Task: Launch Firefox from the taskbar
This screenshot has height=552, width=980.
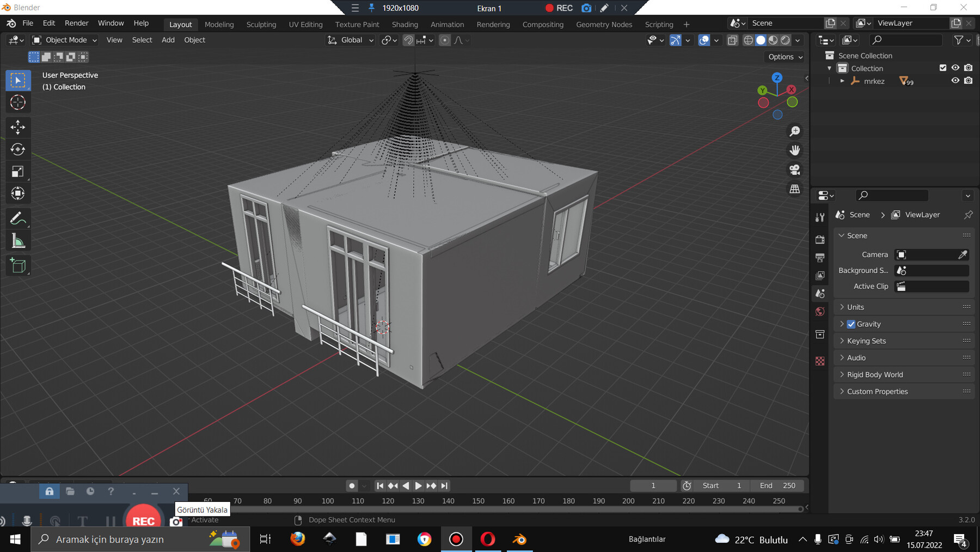Action: (298, 539)
